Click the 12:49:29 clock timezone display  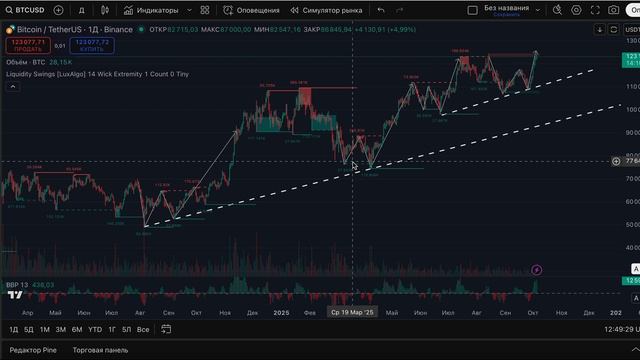[622, 329]
